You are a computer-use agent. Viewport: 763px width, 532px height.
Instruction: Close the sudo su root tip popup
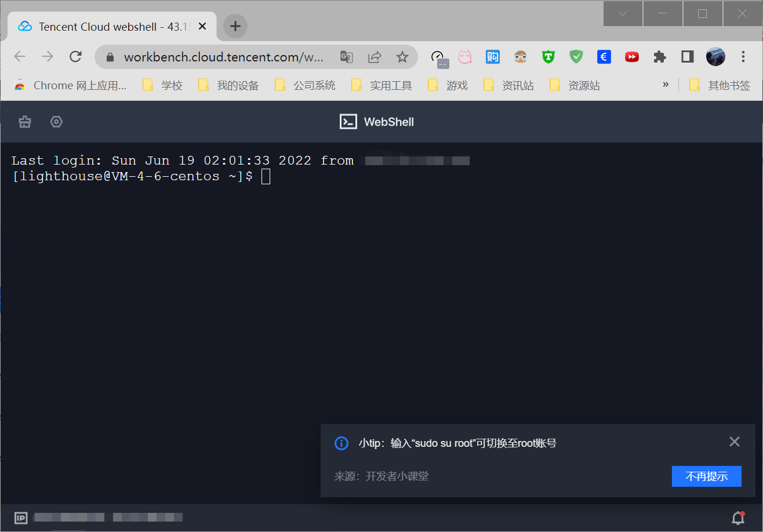(x=735, y=442)
